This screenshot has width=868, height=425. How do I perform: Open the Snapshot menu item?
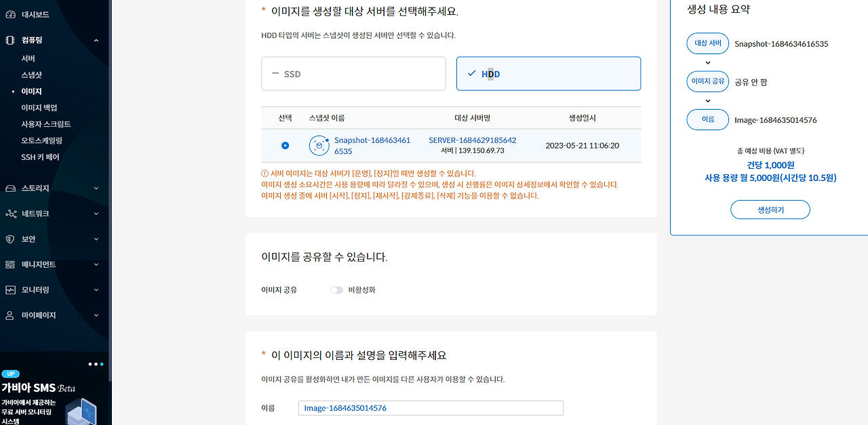(x=32, y=75)
